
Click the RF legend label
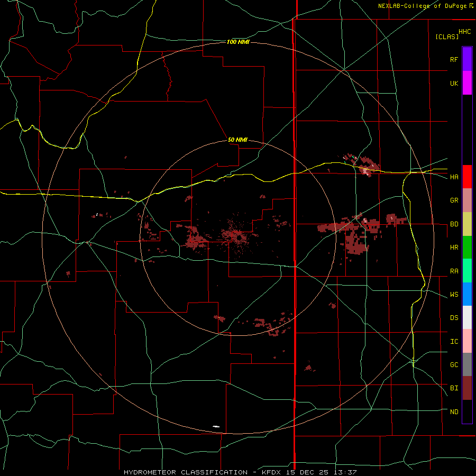(x=454, y=59)
